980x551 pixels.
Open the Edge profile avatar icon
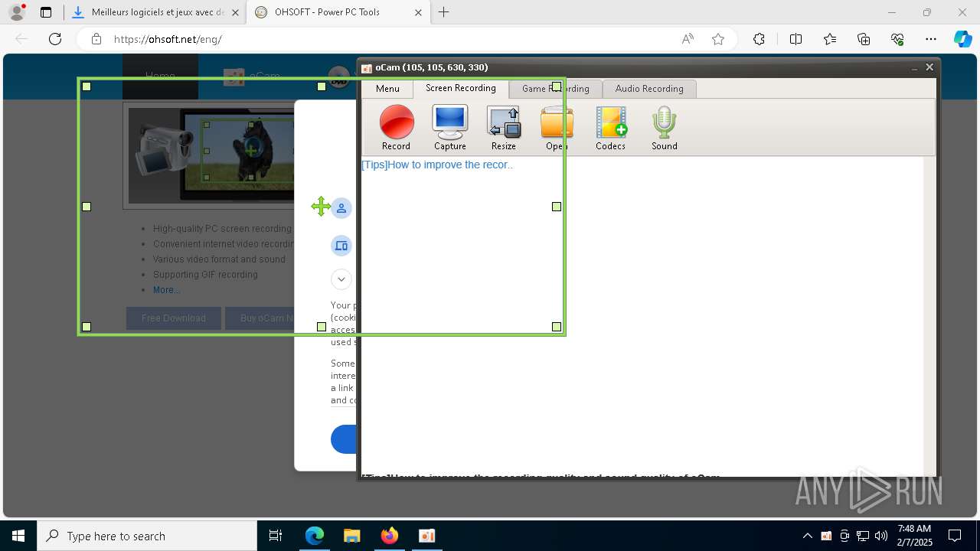(17, 12)
